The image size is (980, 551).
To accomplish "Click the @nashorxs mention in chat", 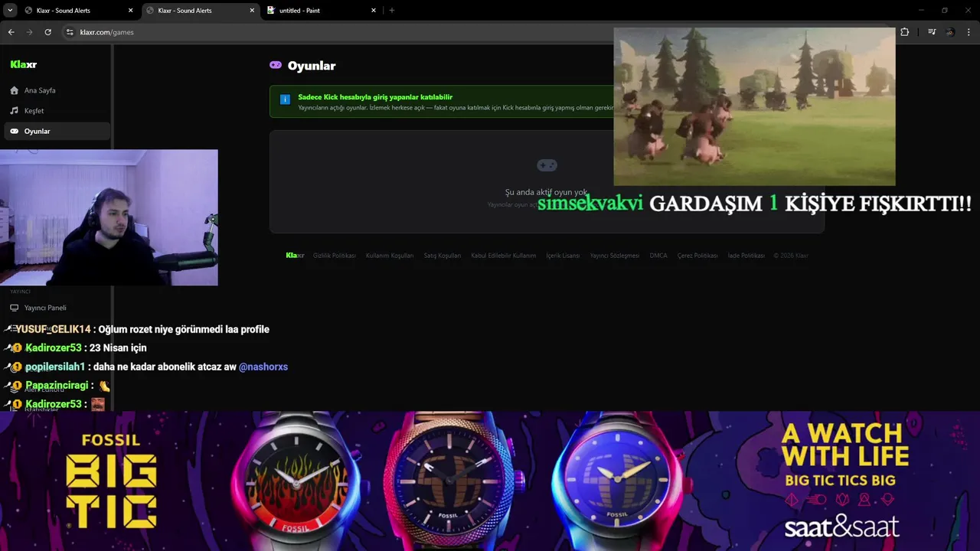I will (263, 367).
